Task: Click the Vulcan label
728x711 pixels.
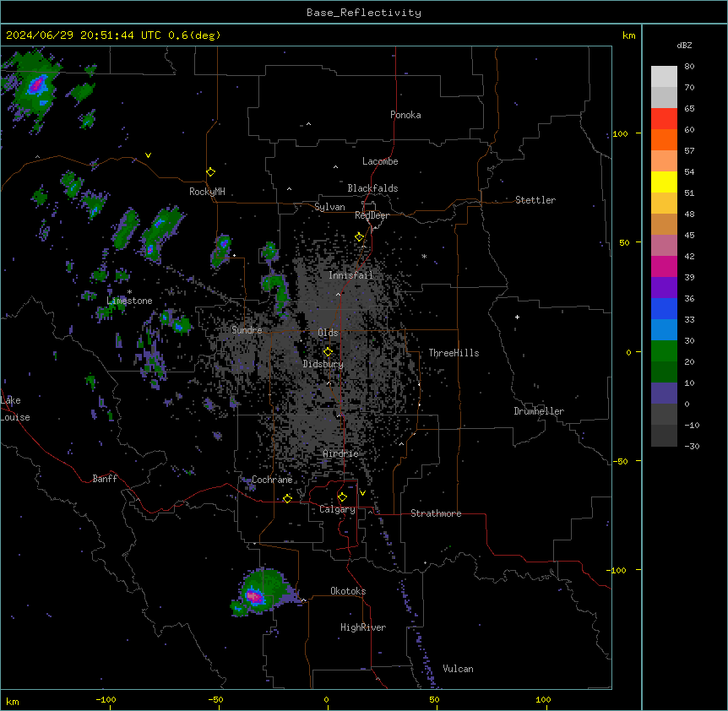Action: coord(458,669)
